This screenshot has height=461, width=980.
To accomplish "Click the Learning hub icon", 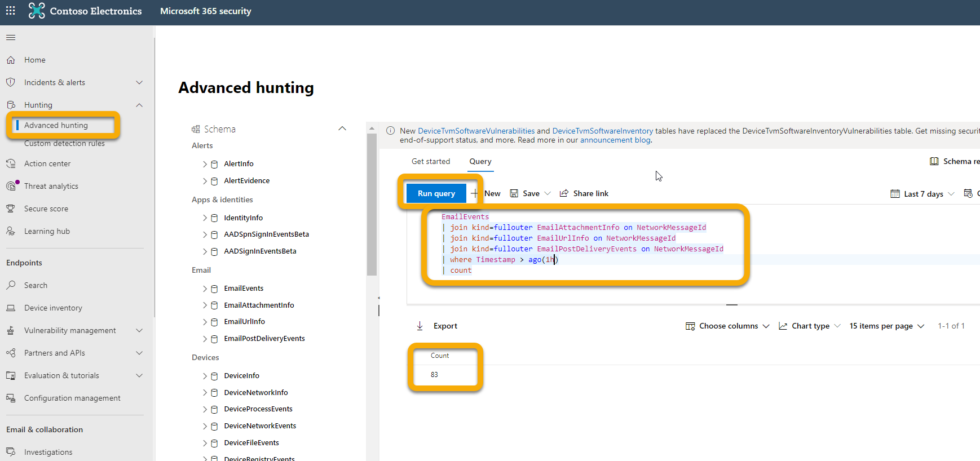I will [x=11, y=231].
